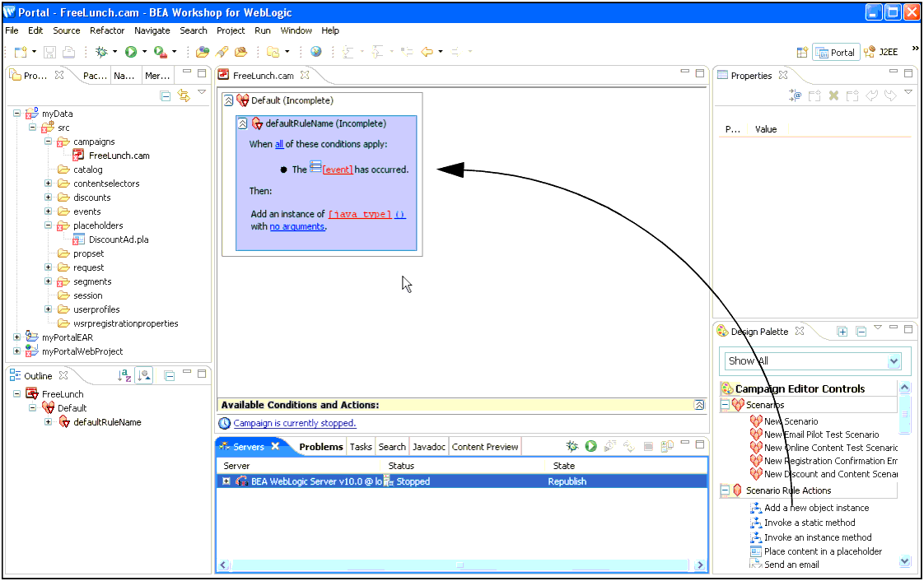Screen dimensions: 924x581
Task: Click the green Run toolbar icon
Action: coord(131,53)
